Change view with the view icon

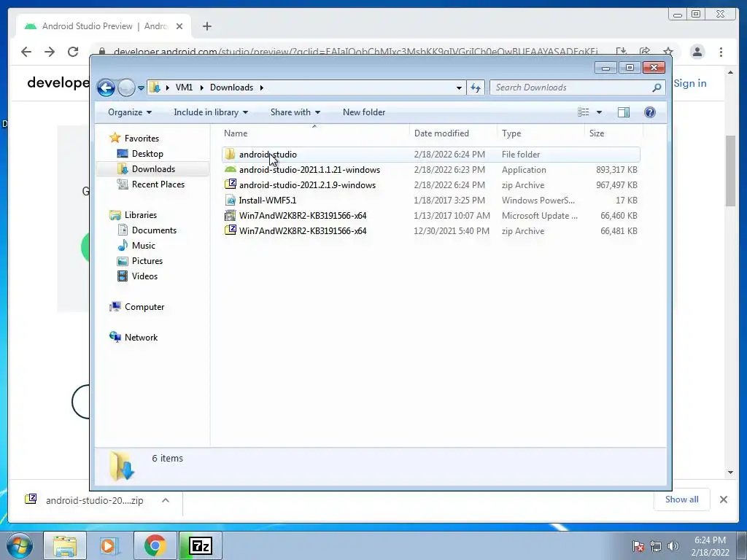tap(583, 112)
